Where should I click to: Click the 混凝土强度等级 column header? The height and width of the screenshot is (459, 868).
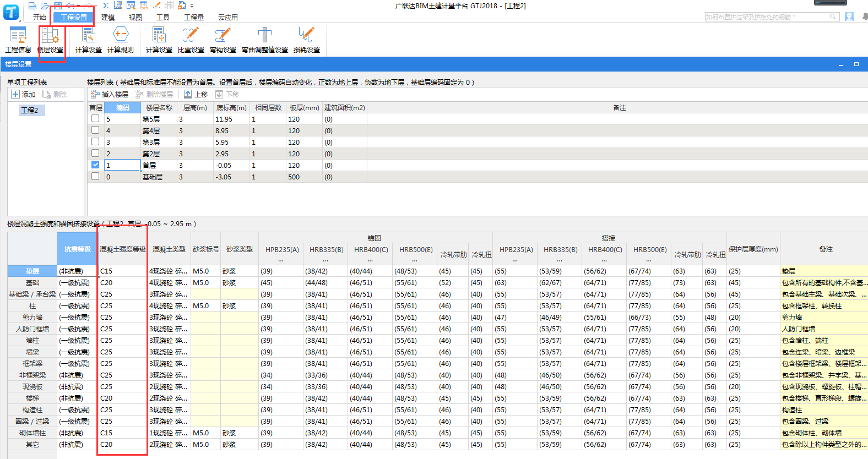123,249
